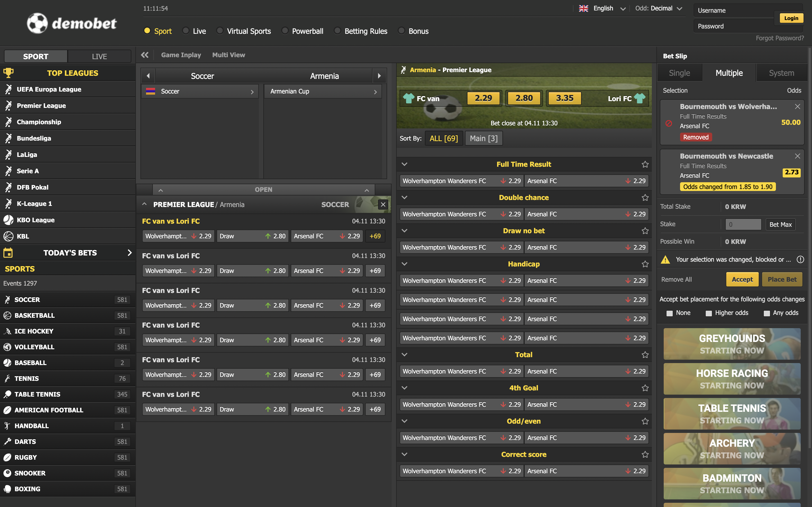Close the Premier League Armenia panel
812x507 pixels.
coord(383,204)
